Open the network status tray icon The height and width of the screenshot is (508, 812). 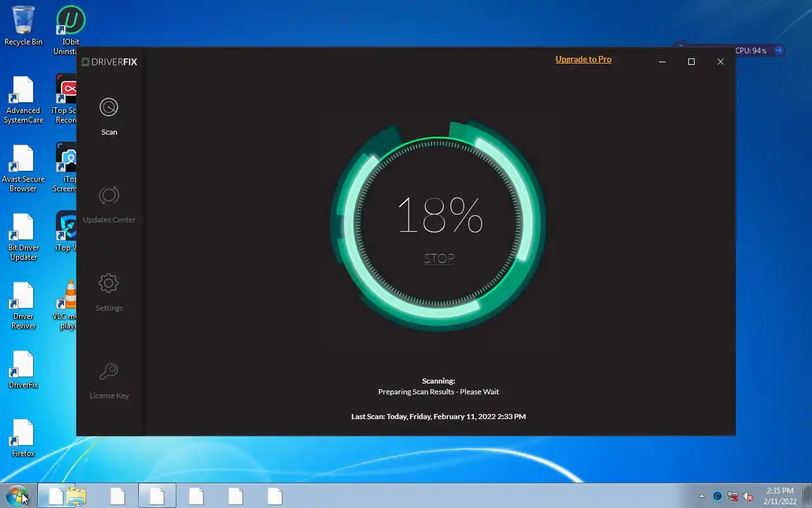[733, 496]
